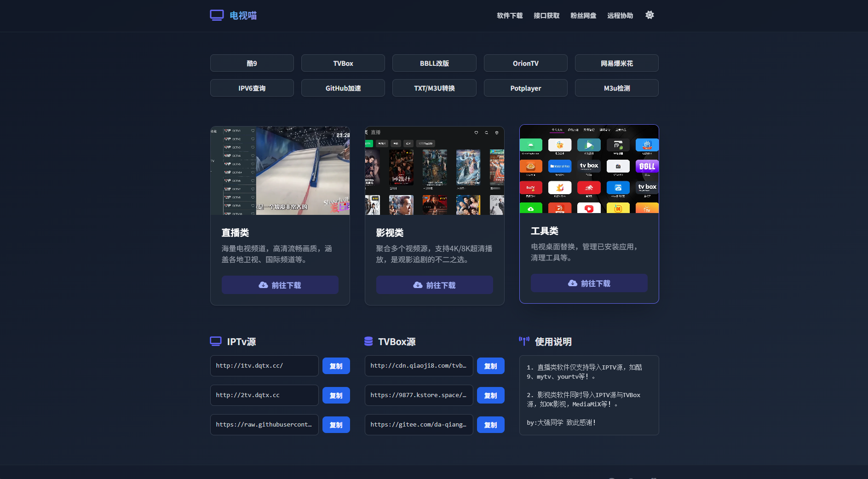Open the 软件下载 menu item
Image resolution: width=868 pixels, height=479 pixels.
(x=509, y=16)
